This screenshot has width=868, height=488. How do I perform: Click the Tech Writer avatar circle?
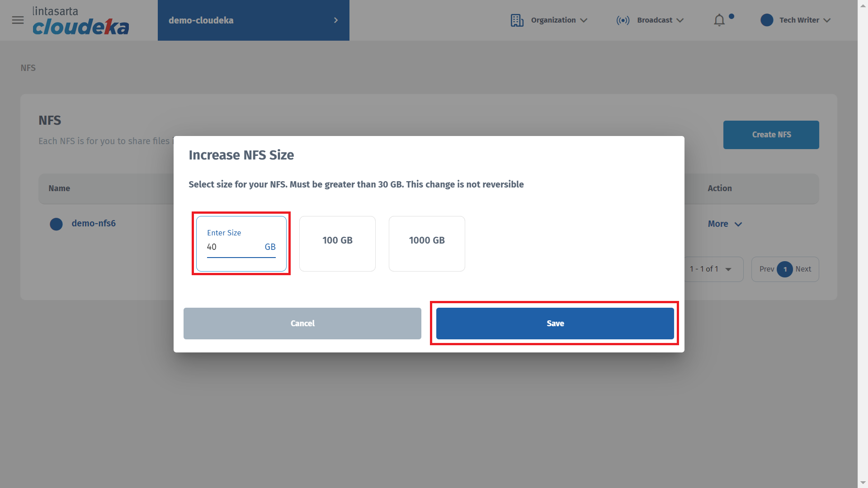pyautogui.click(x=767, y=20)
